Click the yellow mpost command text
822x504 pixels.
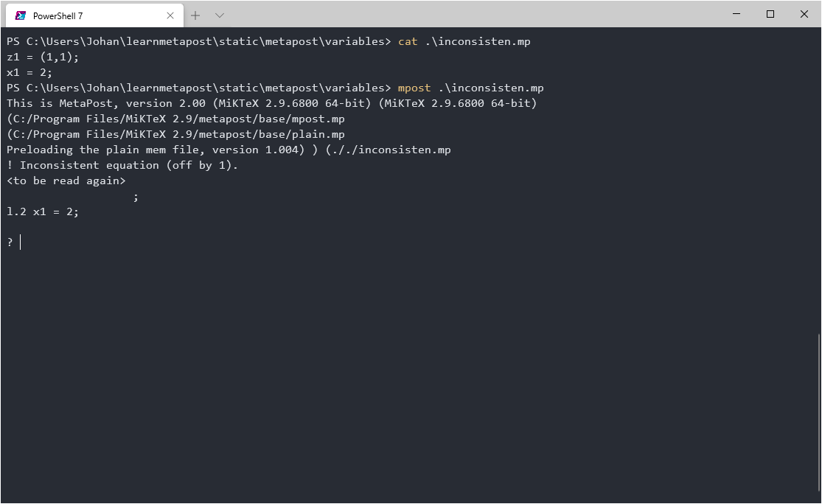pos(414,88)
